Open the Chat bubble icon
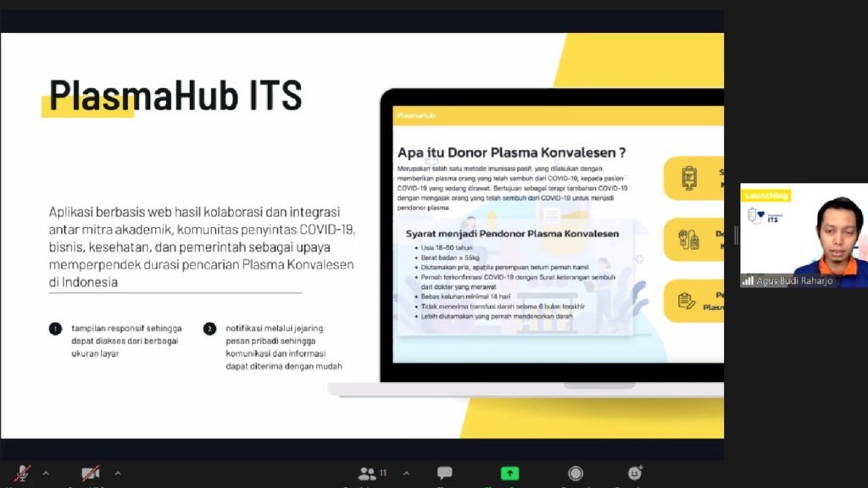Viewport: 868px width, 488px height. (x=444, y=474)
